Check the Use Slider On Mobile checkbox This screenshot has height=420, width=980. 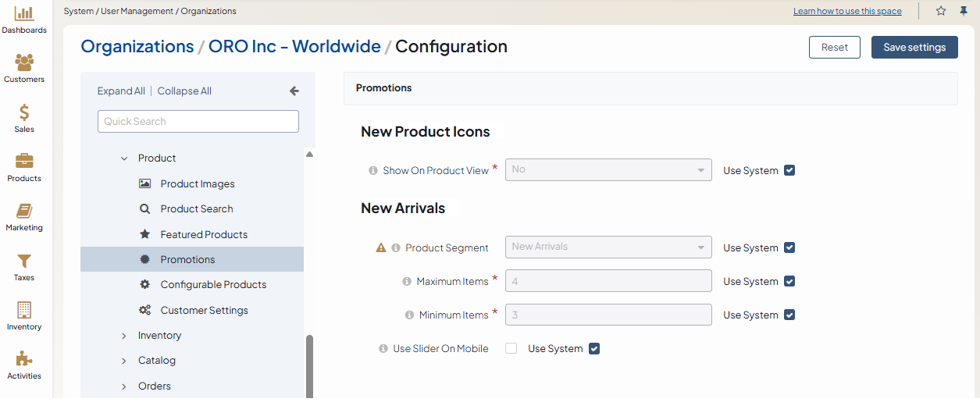[511, 349]
